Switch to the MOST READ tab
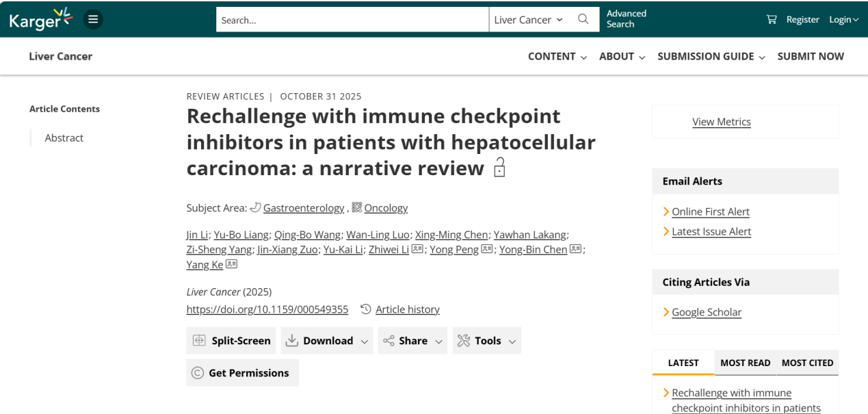Viewport: 868px width, 414px height. [x=745, y=363]
